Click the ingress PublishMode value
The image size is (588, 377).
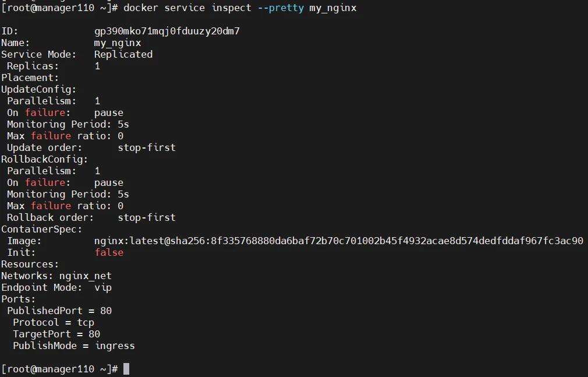(x=115, y=346)
